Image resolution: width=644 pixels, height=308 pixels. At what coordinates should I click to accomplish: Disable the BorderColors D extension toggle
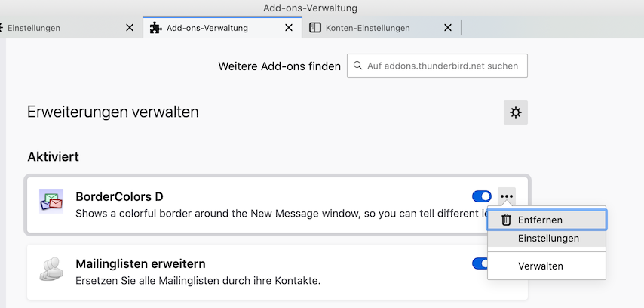481,196
